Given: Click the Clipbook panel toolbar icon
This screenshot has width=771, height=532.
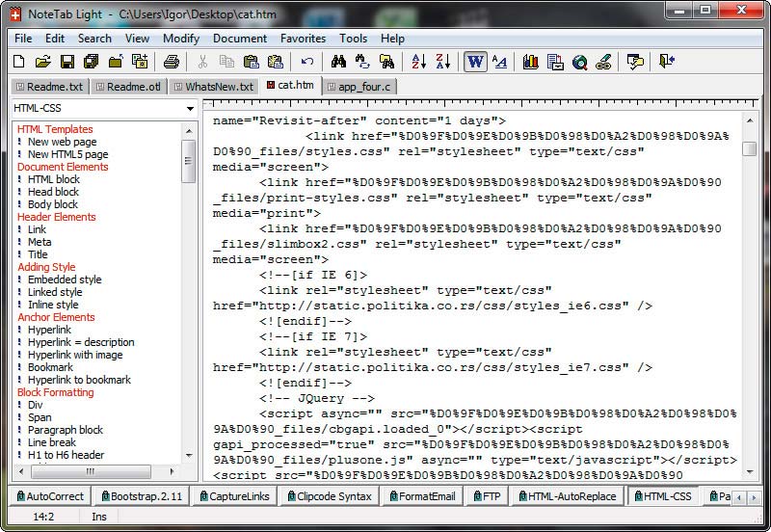Looking at the screenshot, I should (x=555, y=62).
